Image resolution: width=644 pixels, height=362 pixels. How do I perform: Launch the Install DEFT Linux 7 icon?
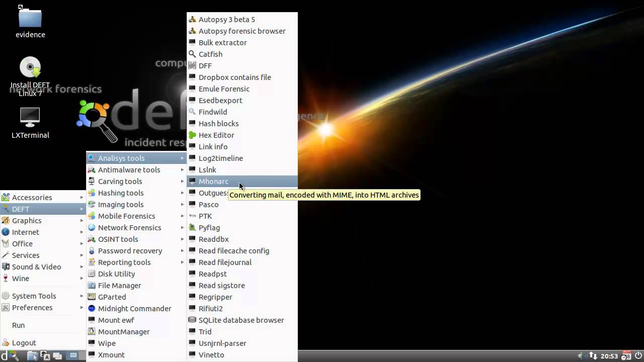point(30,76)
